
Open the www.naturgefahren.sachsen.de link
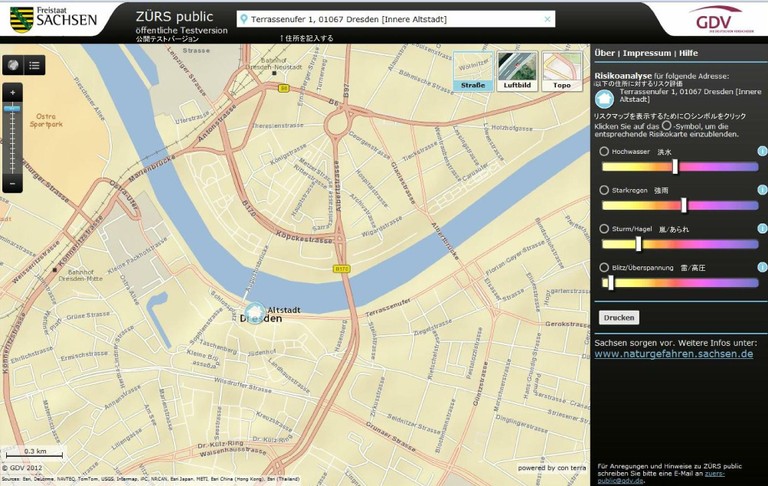(x=673, y=354)
